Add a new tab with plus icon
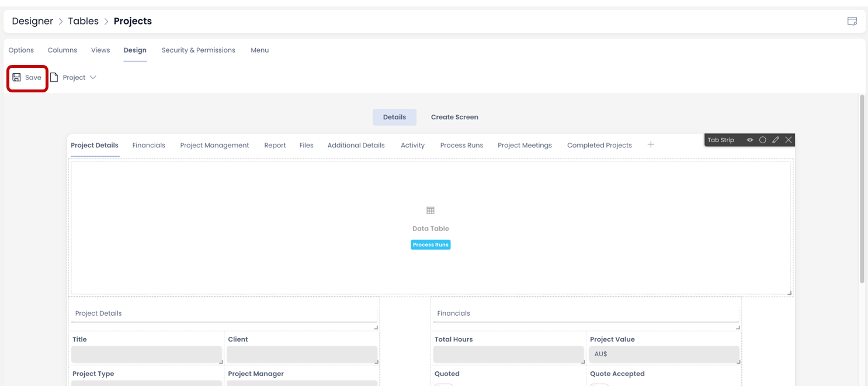868x386 pixels. pyautogui.click(x=651, y=144)
